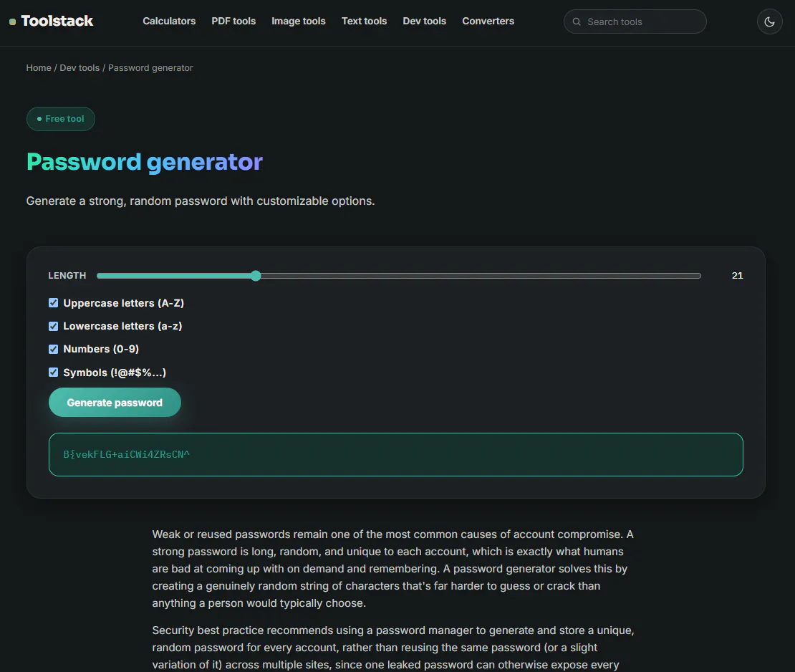The width and height of the screenshot is (795, 672).
Task: Click the Password generator heading
Action: click(x=145, y=163)
